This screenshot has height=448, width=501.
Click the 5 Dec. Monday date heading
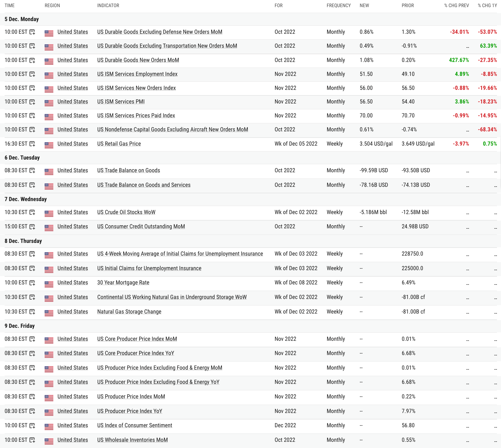[22, 19]
